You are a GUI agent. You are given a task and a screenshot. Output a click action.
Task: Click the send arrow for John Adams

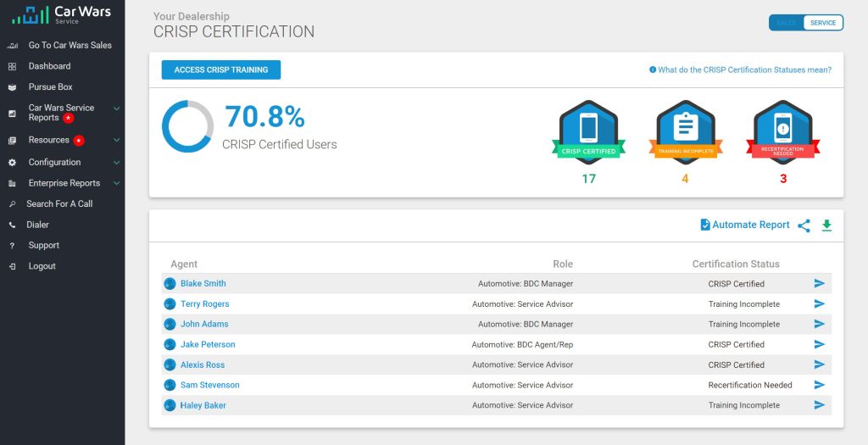[x=820, y=324]
